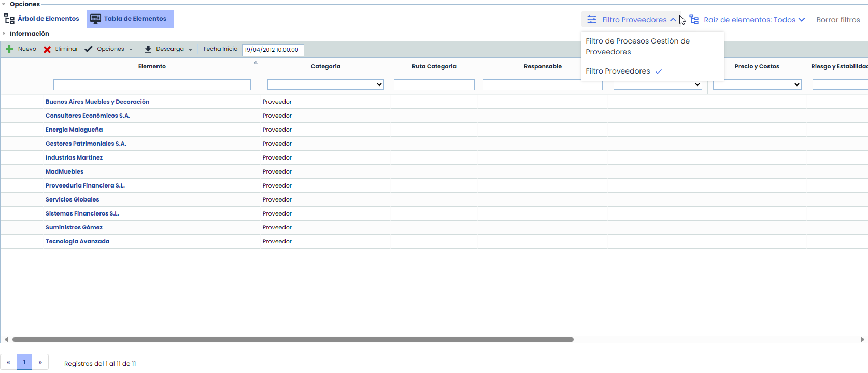Click the Descarga download arrow icon
The height and width of the screenshot is (373, 868).
[148, 49]
